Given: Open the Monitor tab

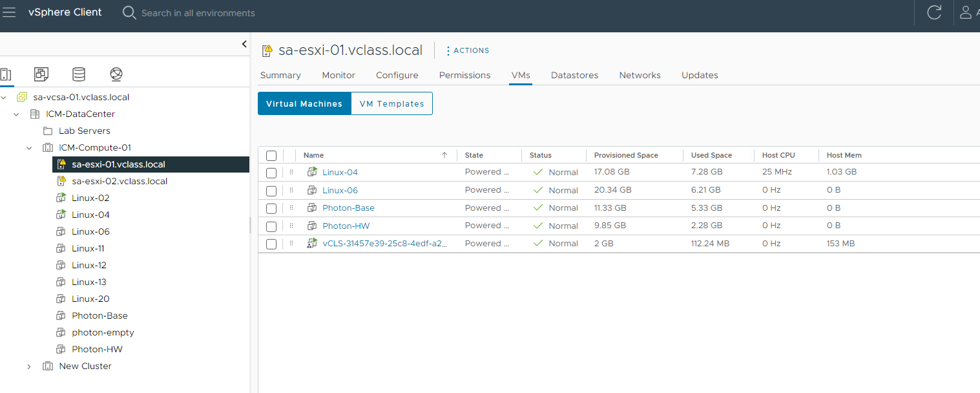Looking at the screenshot, I should [x=339, y=75].
